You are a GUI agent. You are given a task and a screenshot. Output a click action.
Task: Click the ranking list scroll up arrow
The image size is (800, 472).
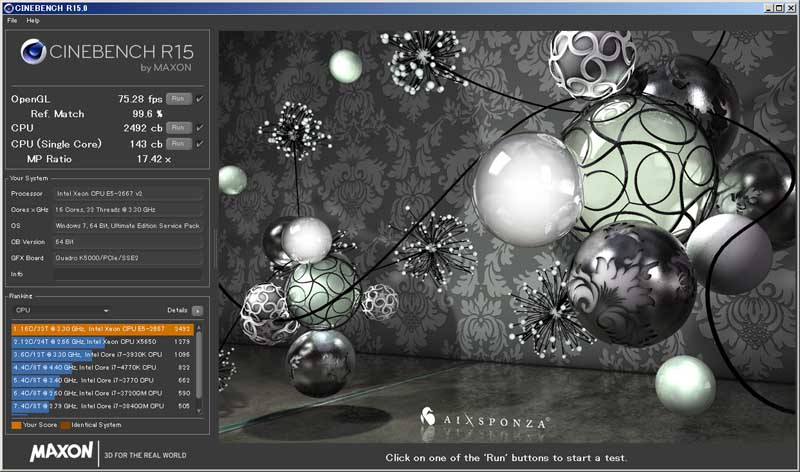(199, 328)
